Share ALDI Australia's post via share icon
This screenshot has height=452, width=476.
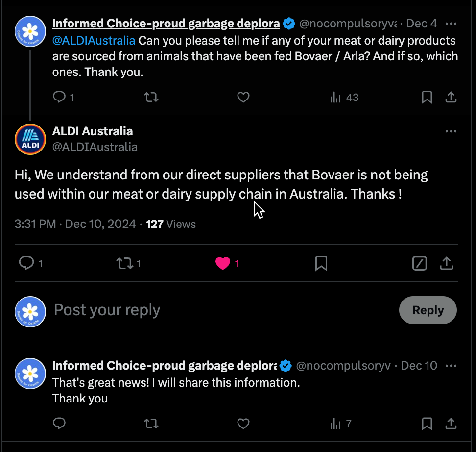446,264
